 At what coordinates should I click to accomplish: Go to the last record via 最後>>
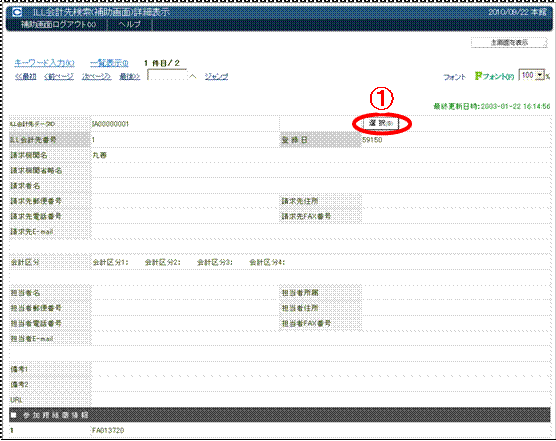[x=129, y=76]
